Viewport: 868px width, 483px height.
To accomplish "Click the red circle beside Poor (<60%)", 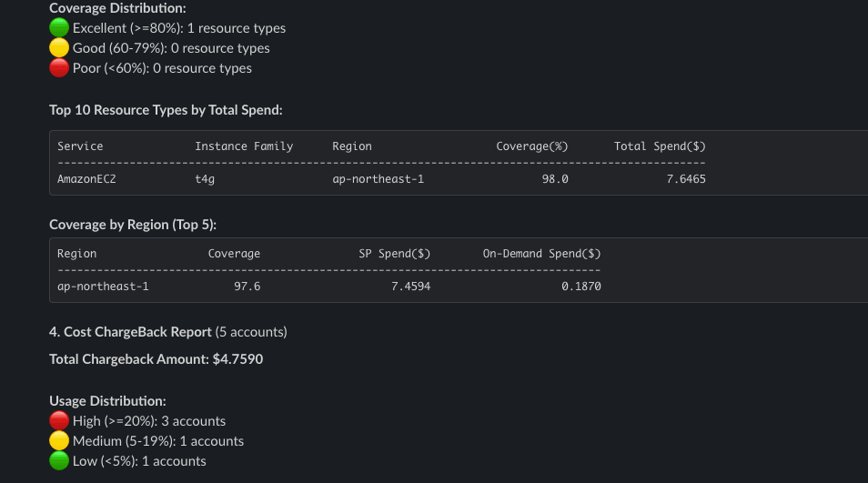I will click(x=59, y=68).
